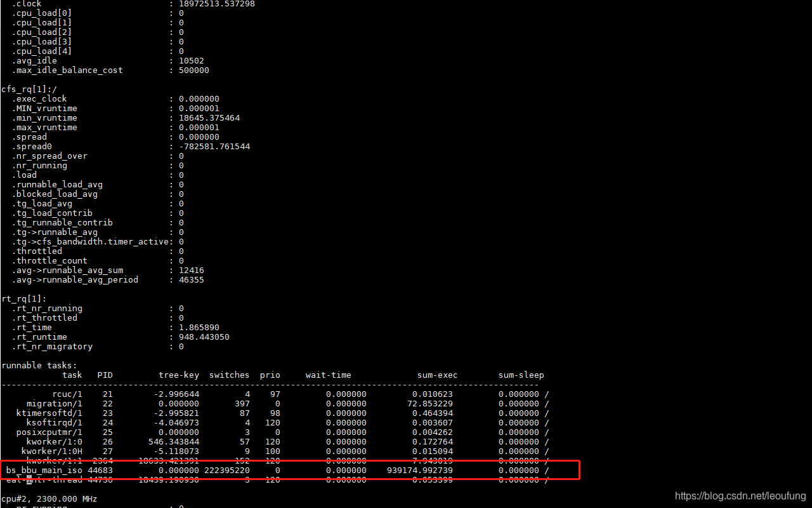Click the sum-exec column heading
The image size is (812, 508).
pyautogui.click(x=437, y=375)
